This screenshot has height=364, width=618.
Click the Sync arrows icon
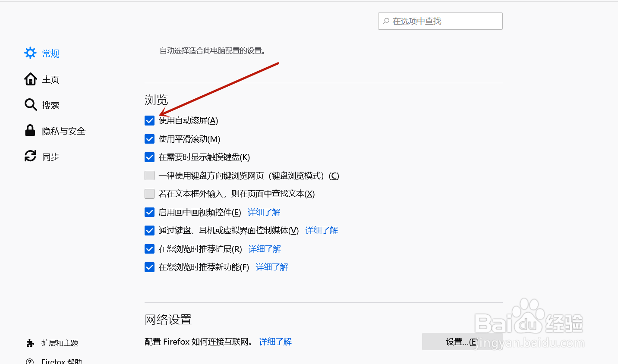(x=30, y=156)
